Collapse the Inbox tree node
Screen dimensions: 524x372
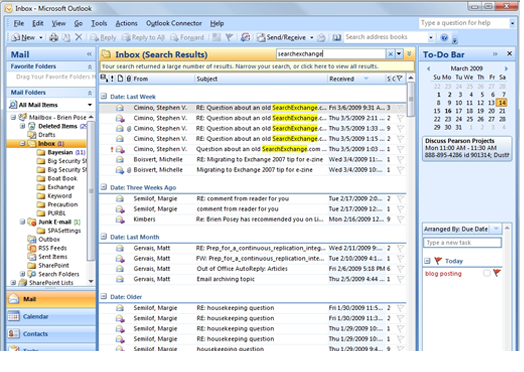click(22, 143)
